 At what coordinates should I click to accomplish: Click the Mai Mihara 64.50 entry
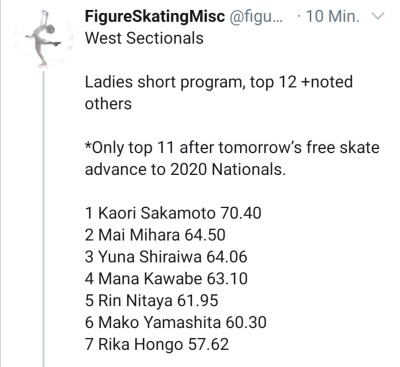(x=155, y=235)
